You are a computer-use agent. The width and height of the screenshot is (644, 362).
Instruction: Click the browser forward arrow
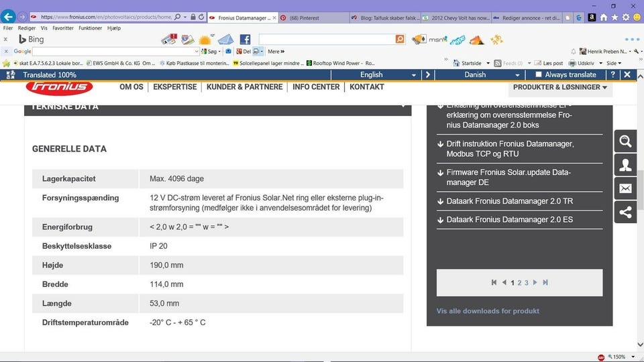coord(22,17)
